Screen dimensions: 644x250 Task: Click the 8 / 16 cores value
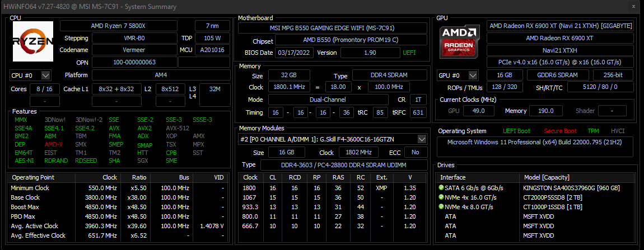click(x=45, y=89)
